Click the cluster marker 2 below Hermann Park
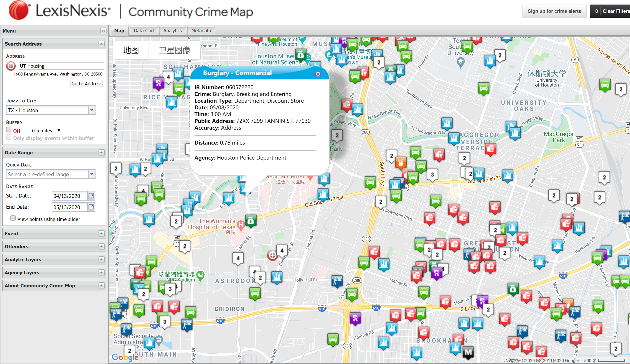630x364 pixels. pos(337,136)
